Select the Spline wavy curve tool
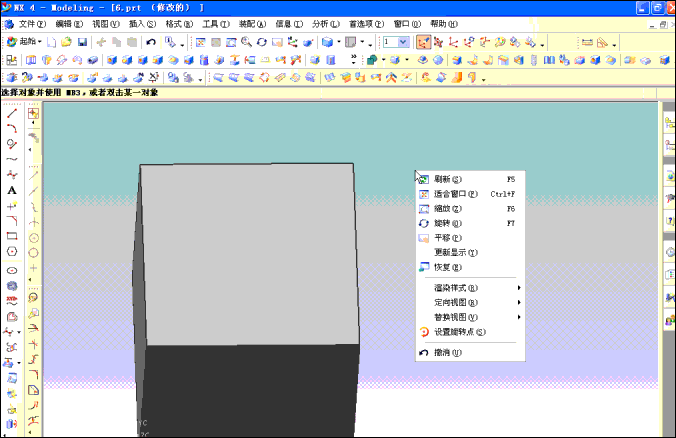 click(x=12, y=160)
